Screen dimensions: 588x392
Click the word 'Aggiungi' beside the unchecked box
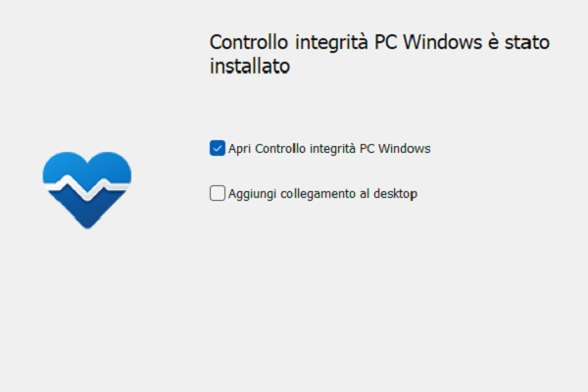[253, 194]
